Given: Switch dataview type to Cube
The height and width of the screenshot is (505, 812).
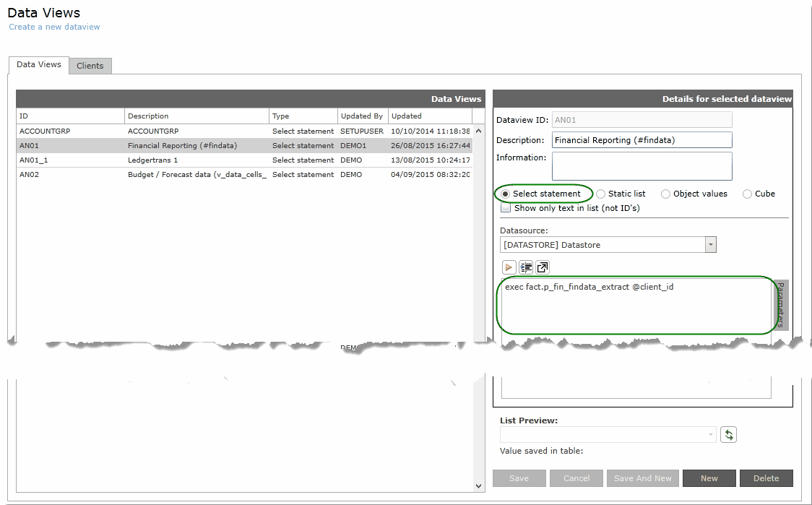Looking at the screenshot, I should pyautogui.click(x=747, y=194).
